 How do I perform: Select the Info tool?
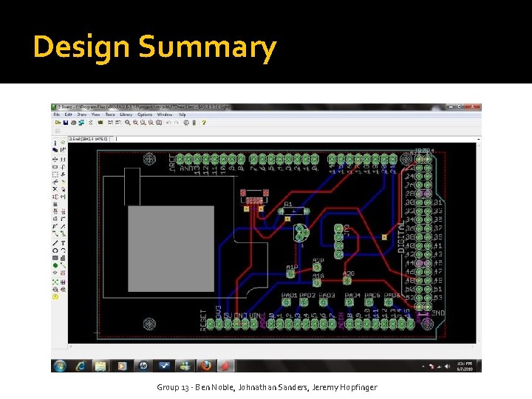point(55,143)
